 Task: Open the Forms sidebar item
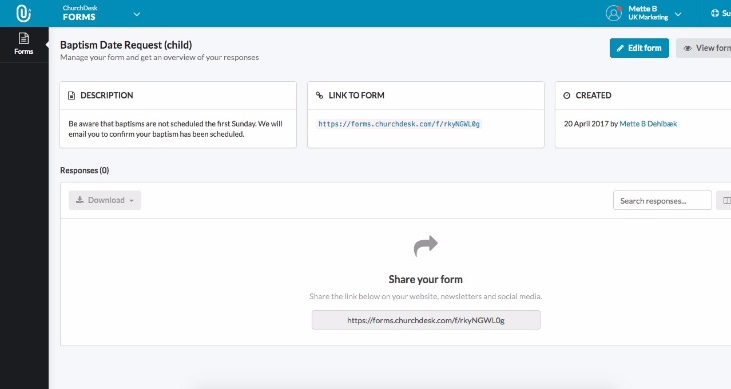coord(24,44)
